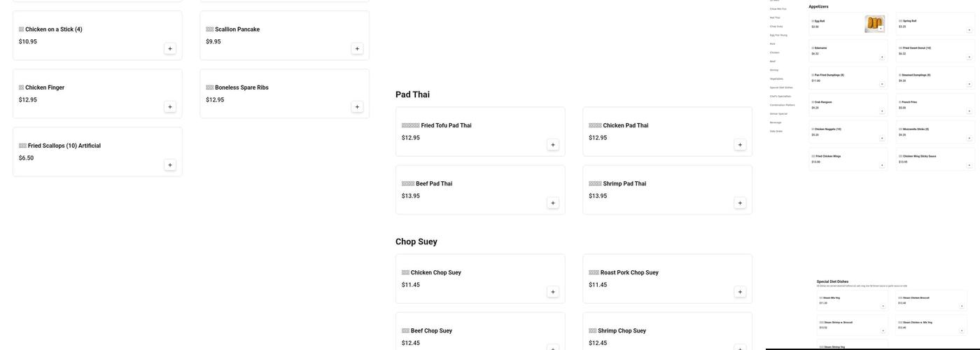Add Shrimp Pad Thai using plus button
Viewport: 980px width, 350px height.
tap(740, 203)
